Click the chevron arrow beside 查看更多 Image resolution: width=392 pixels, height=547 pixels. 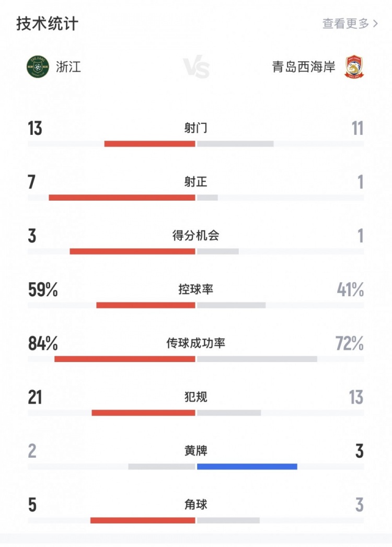pos(375,24)
